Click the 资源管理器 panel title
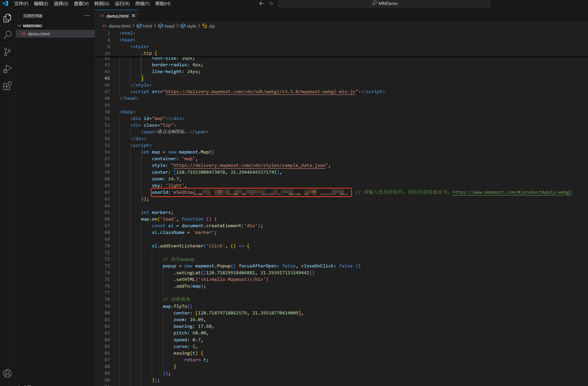This screenshot has width=588, height=386. (33, 16)
